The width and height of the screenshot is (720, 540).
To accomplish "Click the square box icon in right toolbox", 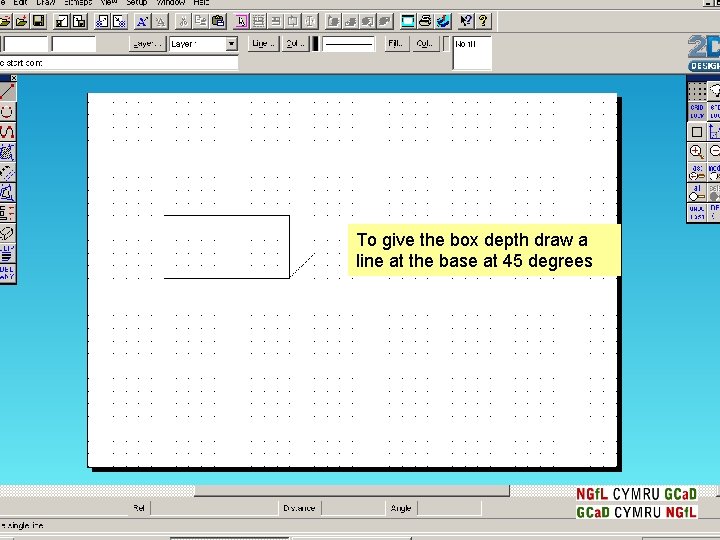I will point(697,132).
